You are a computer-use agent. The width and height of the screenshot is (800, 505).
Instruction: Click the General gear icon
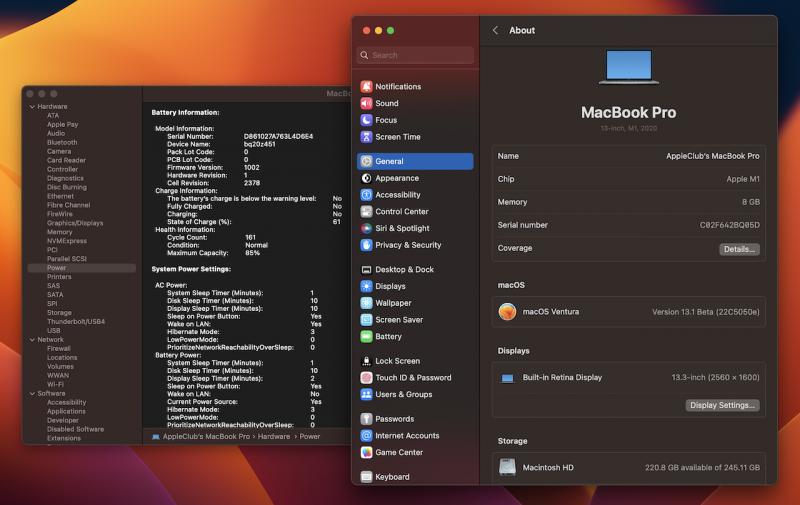coord(366,161)
